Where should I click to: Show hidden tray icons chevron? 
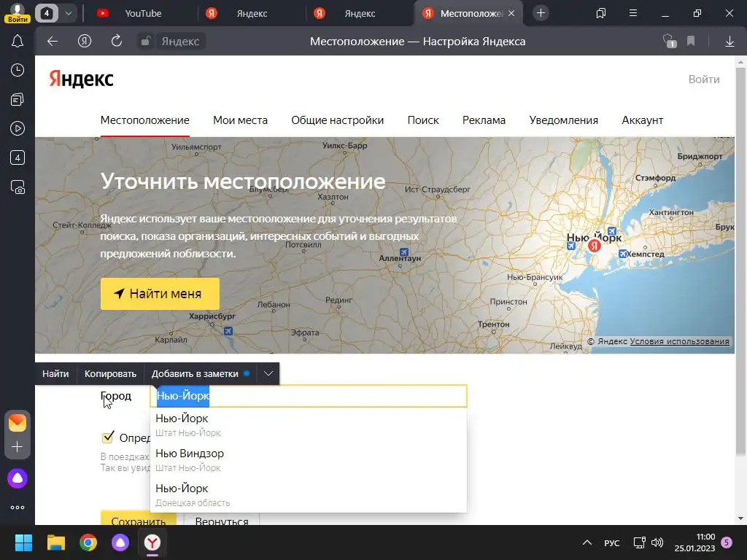click(587, 542)
